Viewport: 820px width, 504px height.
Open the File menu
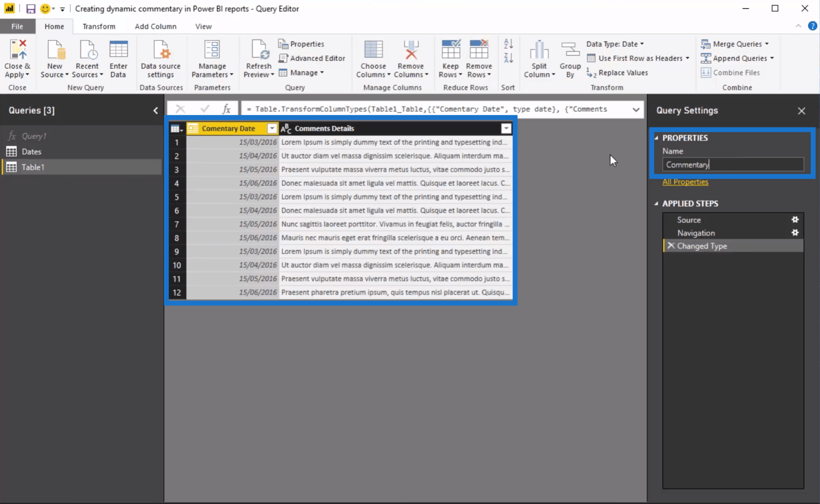[x=18, y=26]
